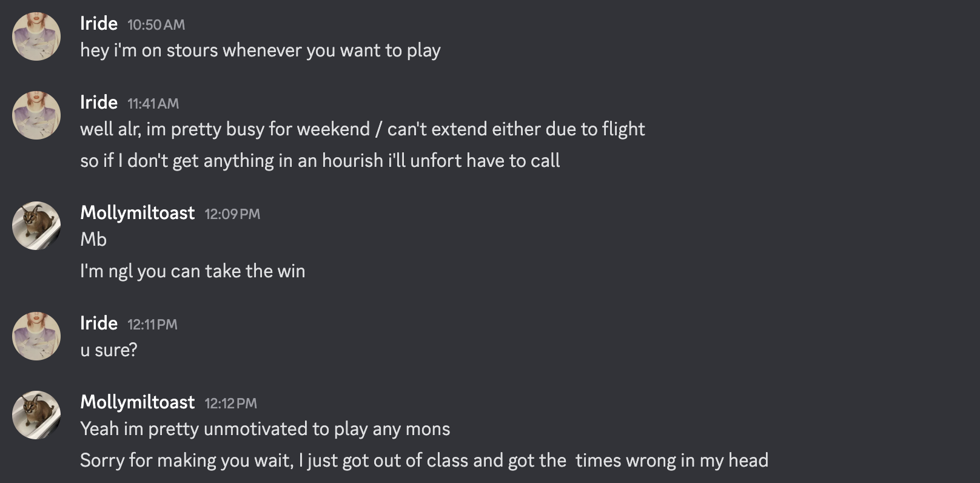Click the 12:11 PM timestamp
The width and height of the screenshot is (980, 483).
152,325
